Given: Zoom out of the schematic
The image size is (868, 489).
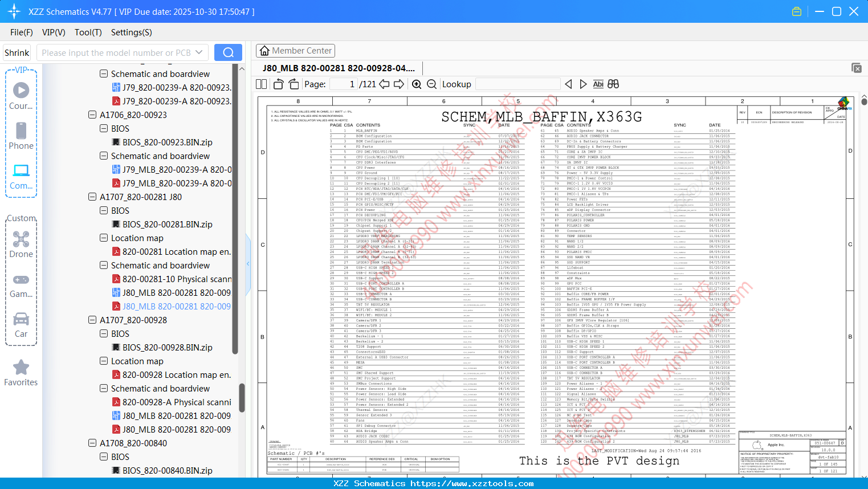Looking at the screenshot, I should [x=432, y=84].
